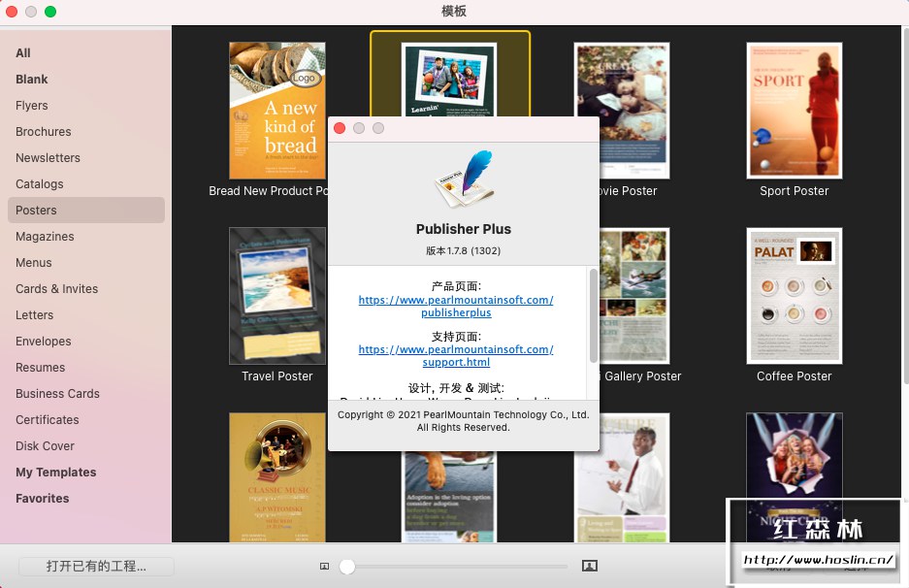Select the Coffee Poster thumbnail
Screen dimensions: 909x588
tap(795, 296)
